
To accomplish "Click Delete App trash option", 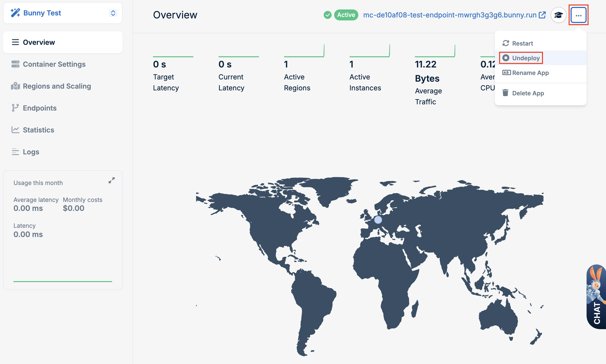I will point(528,93).
